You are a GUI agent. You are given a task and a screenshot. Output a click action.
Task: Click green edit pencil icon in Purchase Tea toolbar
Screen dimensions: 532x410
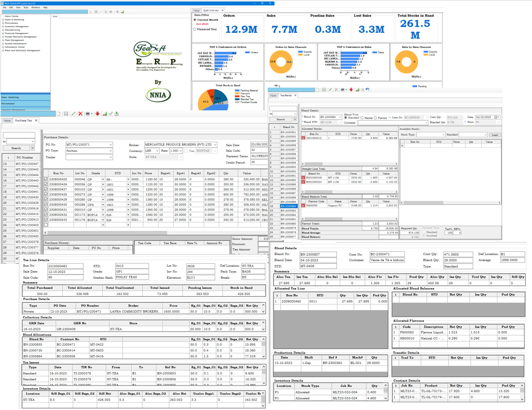pyautogui.click(x=74, y=114)
